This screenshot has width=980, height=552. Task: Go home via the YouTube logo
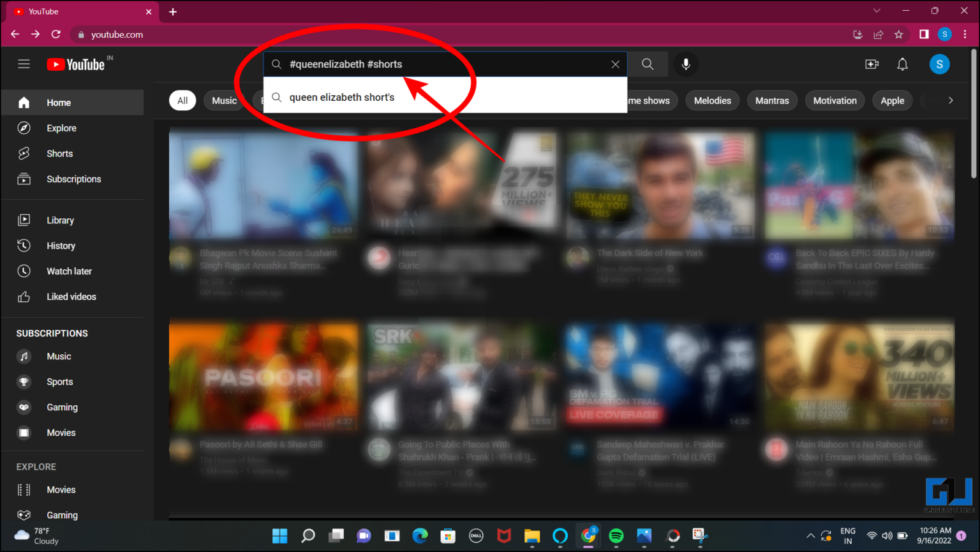point(75,64)
